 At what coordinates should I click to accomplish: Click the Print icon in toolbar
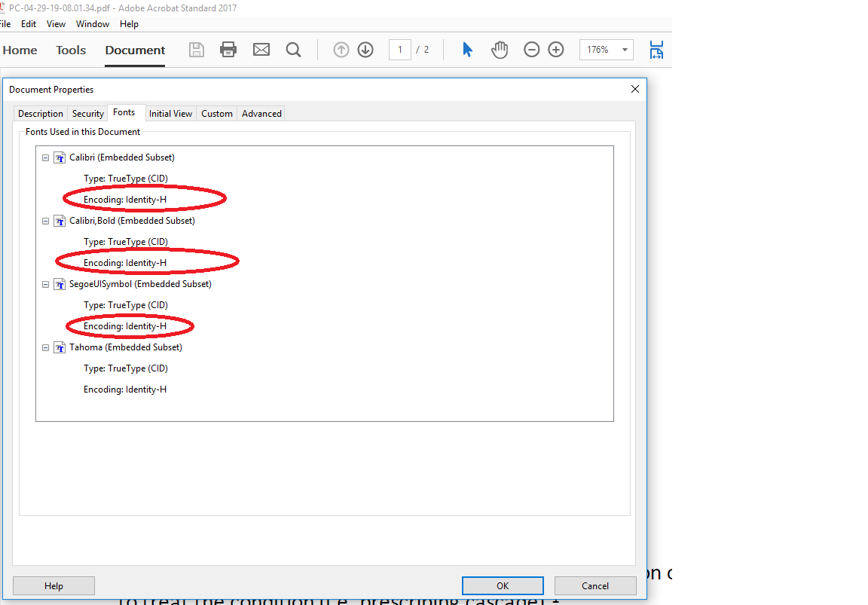pos(228,50)
